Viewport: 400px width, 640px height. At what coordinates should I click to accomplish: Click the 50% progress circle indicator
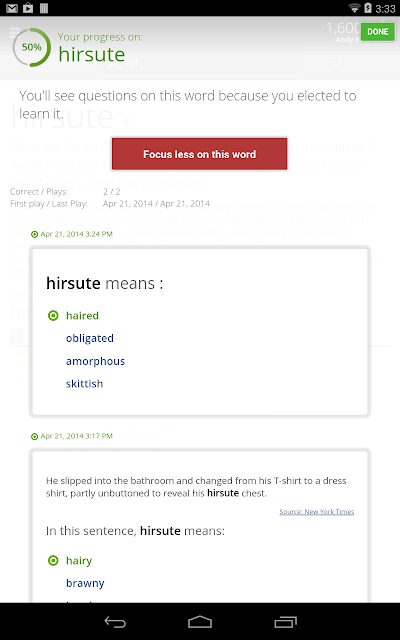[x=31, y=47]
